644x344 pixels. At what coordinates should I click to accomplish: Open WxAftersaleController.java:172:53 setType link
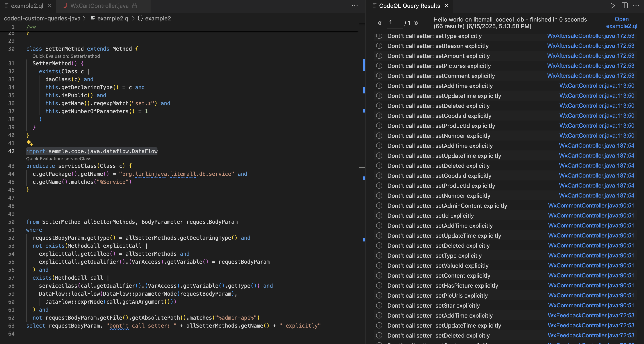(591, 36)
